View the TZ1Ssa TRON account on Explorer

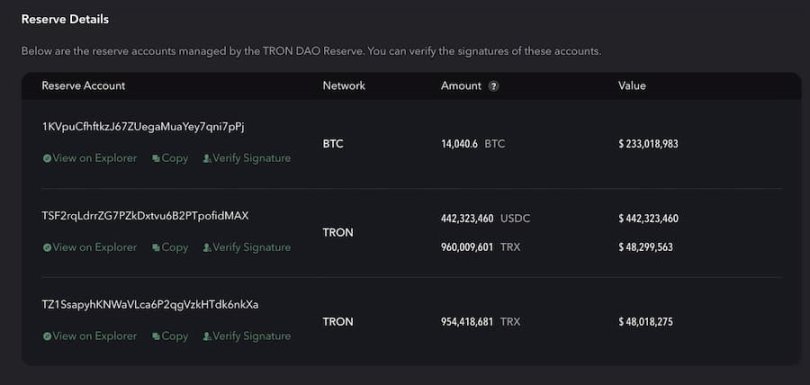(x=90, y=336)
